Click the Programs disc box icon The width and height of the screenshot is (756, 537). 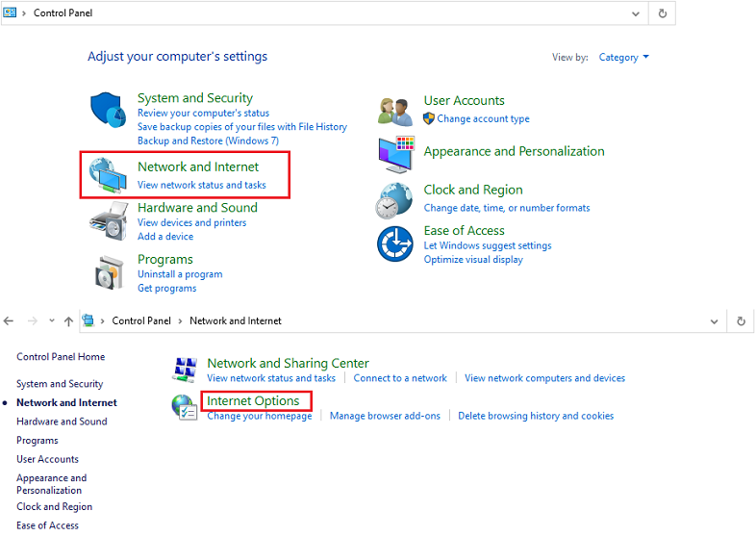(x=109, y=272)
